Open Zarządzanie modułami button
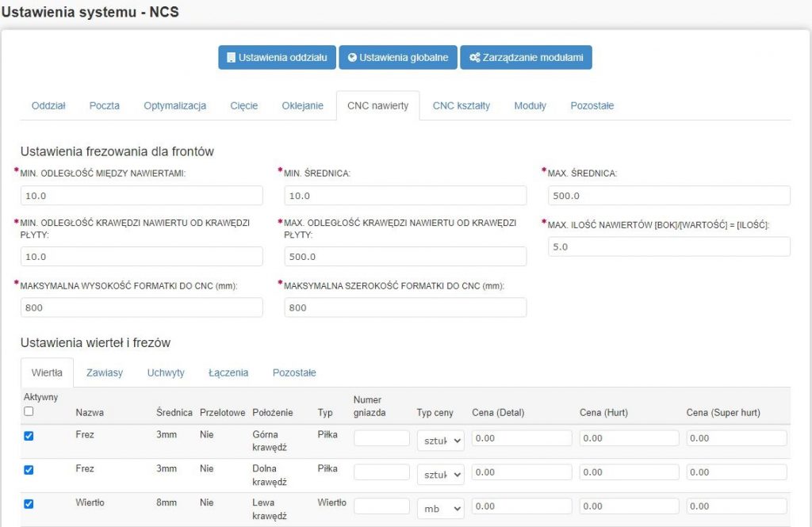 (x=526, y=58)
